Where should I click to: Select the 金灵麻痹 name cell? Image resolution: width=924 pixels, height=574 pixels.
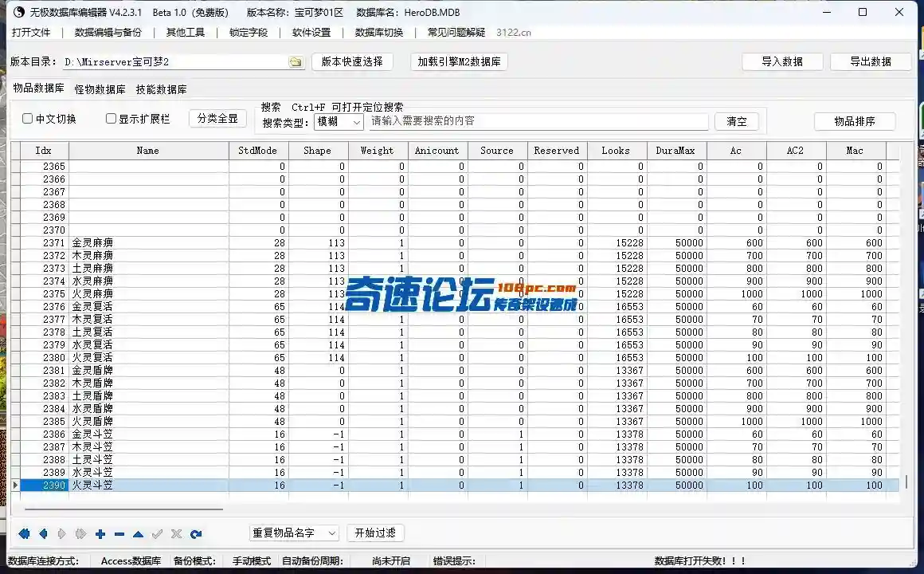click(148, 242)
